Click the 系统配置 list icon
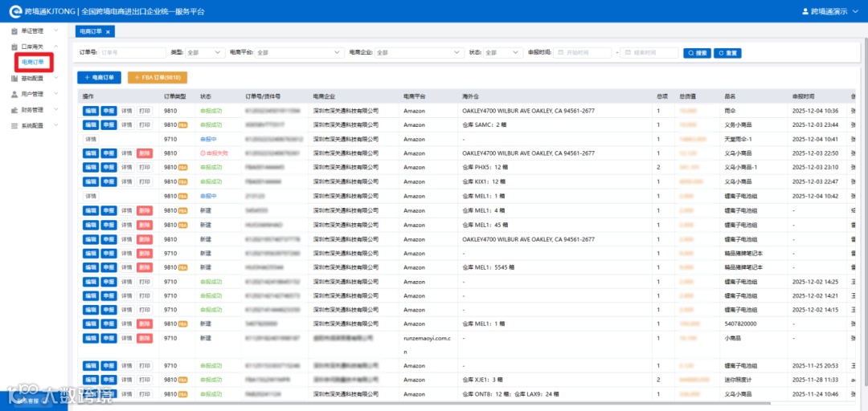Image resolution: width=868 pixels, height=411 pixels. [x=15, y=125]
